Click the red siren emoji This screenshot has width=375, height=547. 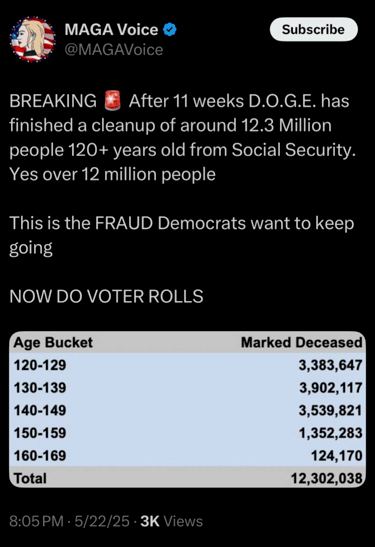(113, 100)
